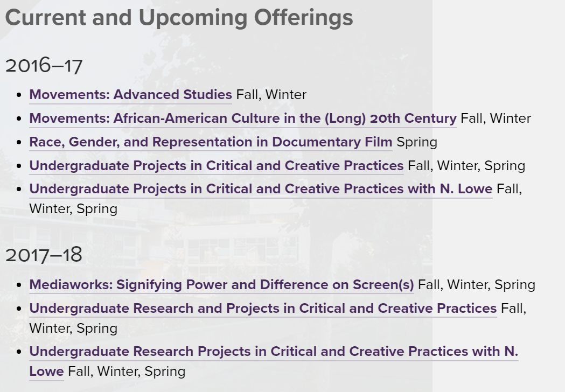Open Undergraduate Research and Projects in Critical Practices
This screenshot has width=565, height=392.
(x=263, y=309)
